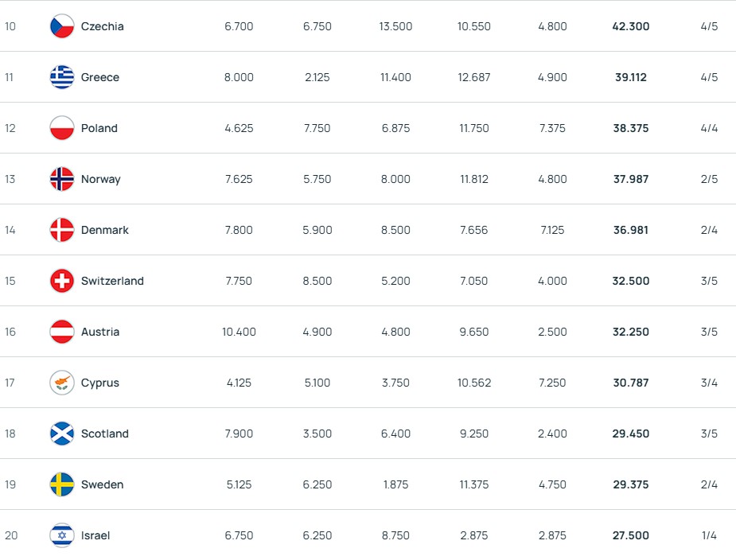Click the Norway flag icon
Screen dimensions: 736x560
click(62, 179)
